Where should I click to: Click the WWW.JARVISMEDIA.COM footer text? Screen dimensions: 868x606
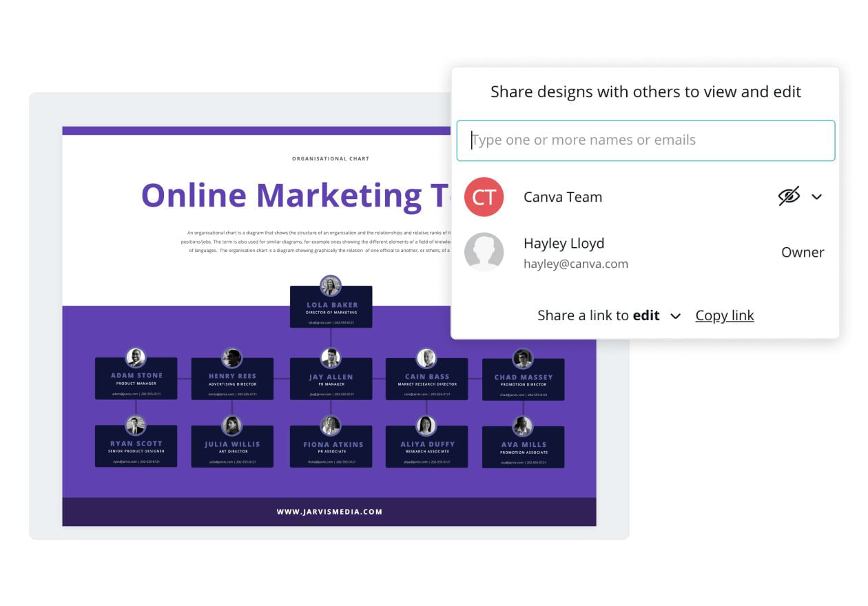(331, 512)
